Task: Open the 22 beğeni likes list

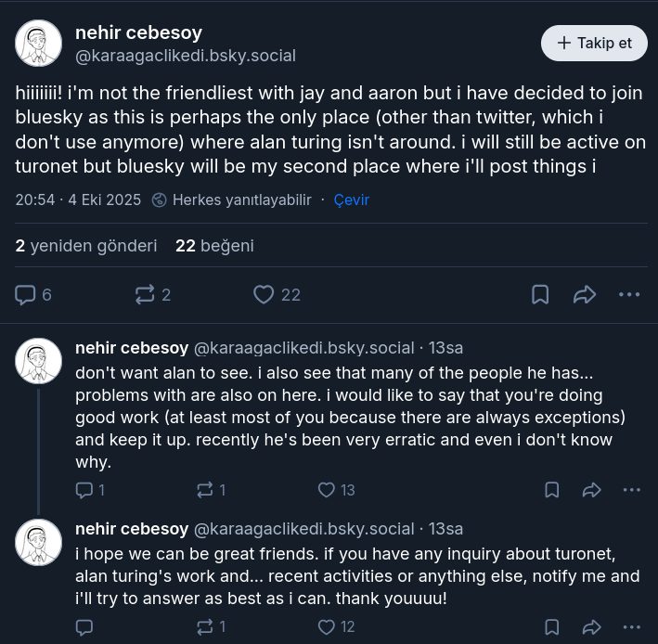Action: click(214, 246)
